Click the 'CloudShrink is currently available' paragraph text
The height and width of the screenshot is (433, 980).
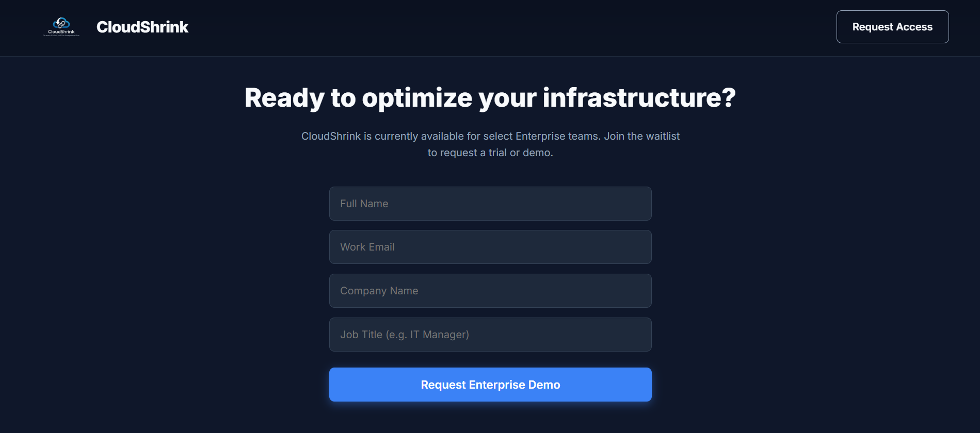tap(490, 144)
